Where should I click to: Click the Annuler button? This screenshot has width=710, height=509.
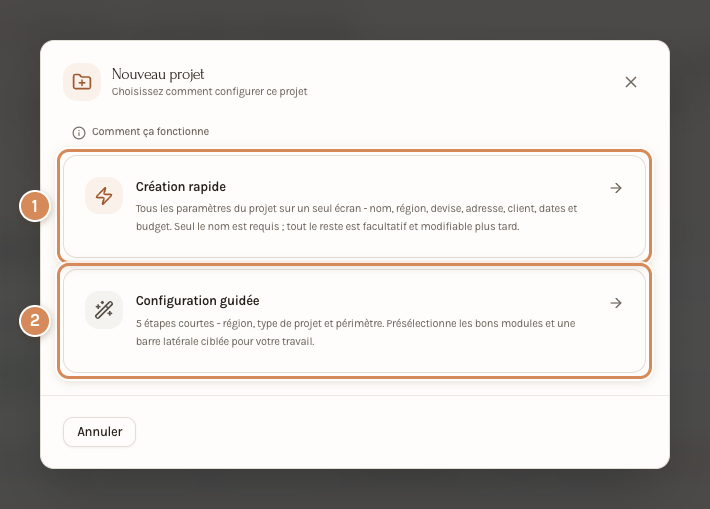tap(100, 432)
